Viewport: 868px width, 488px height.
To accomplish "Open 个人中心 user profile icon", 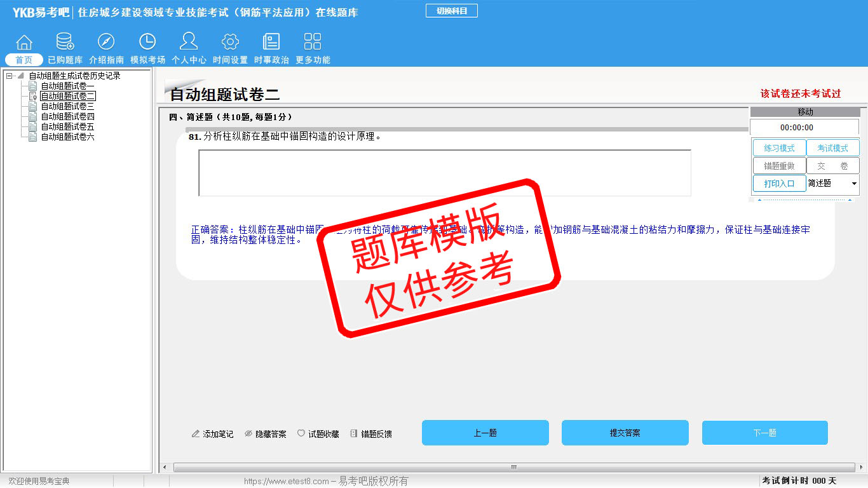I will (x=189, y=43).
